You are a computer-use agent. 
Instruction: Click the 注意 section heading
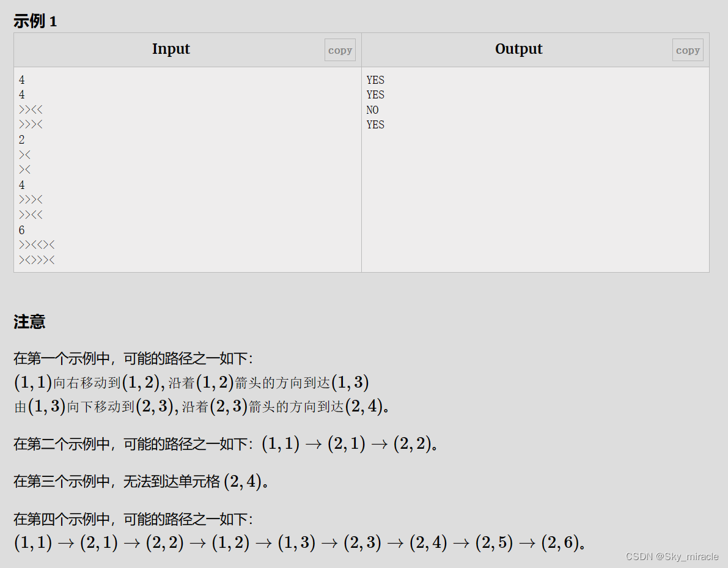pos(29,322)
